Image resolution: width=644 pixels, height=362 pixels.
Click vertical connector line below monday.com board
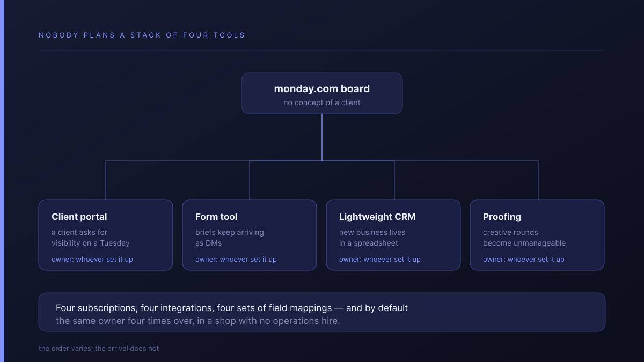(x=322, y=137)
